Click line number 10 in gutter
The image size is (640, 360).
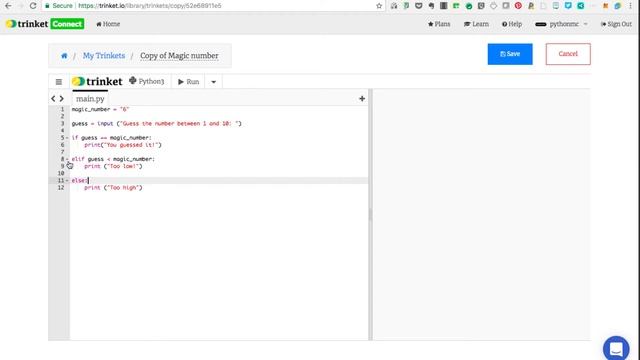click(61, 173)
